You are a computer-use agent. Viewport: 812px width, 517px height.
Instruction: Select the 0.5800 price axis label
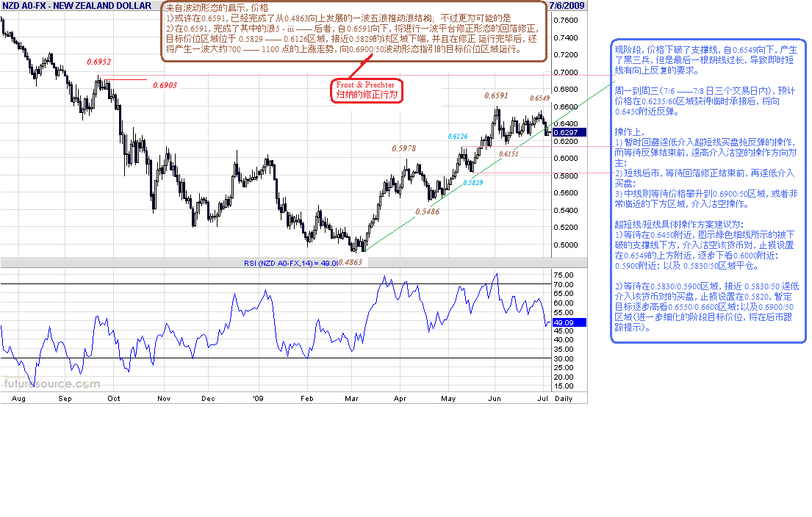pos(566,176)
